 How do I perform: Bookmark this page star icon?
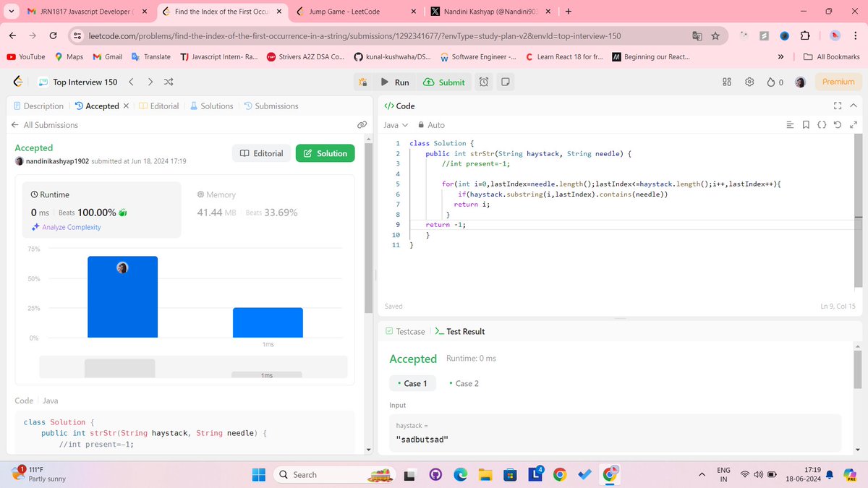coord(715,35)
